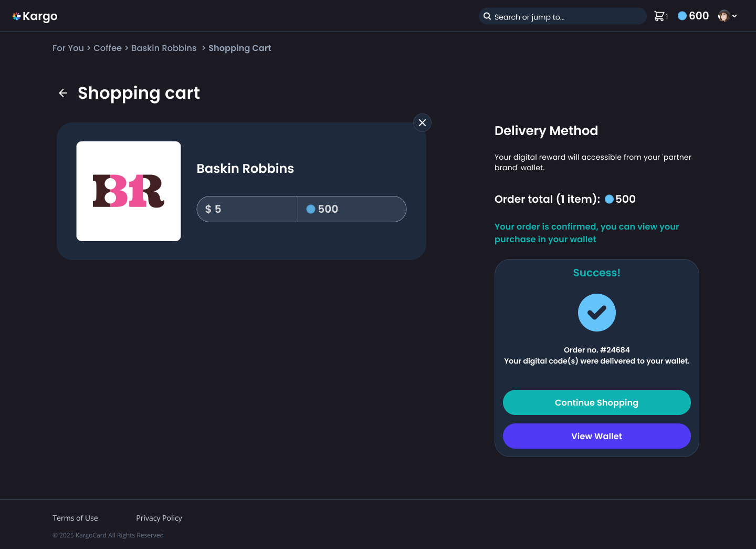Image resolution: width=756 pixels, height=549 pixels.
Task: Click the order confirmed message text
Action: (587, 233)
